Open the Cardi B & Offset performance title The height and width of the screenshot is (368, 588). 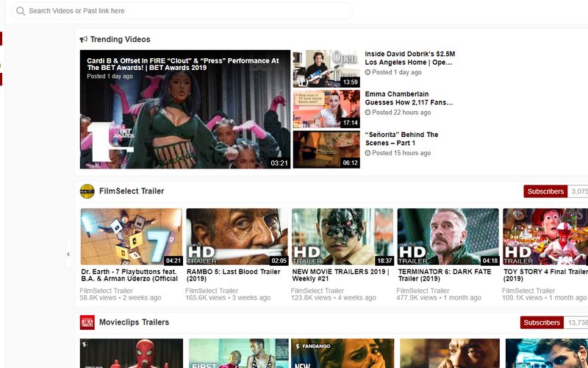(182, 64)
